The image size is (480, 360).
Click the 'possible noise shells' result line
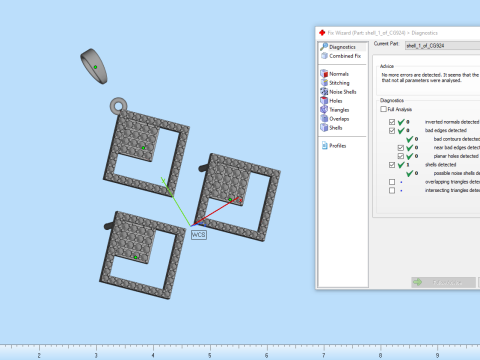click(456, 173)
